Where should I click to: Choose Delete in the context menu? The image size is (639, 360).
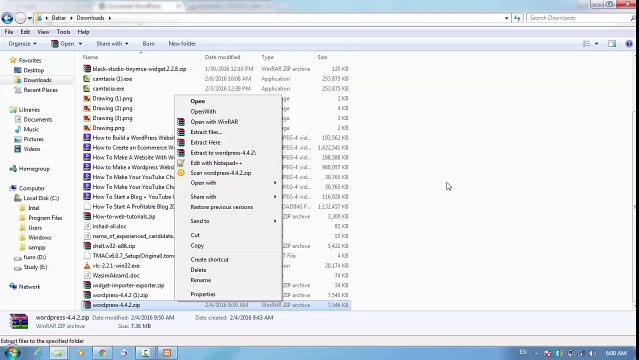click(198, 270)
